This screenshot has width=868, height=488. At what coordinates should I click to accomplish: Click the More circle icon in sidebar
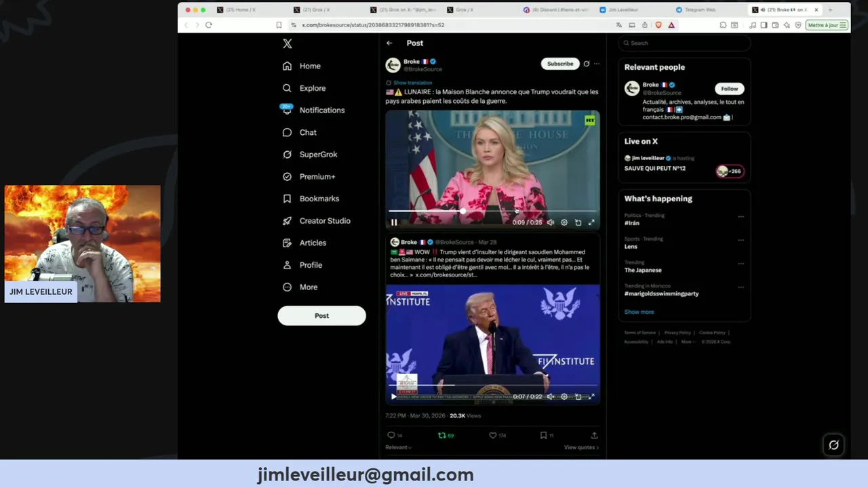pos(287,287)
